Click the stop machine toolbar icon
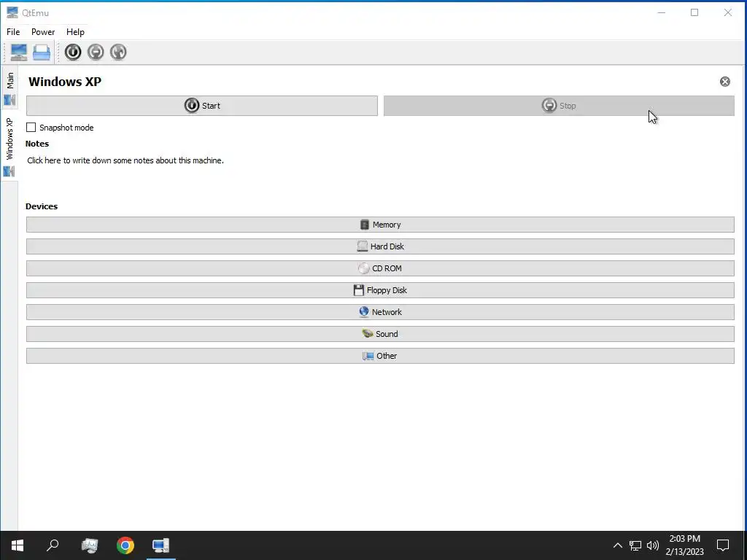Image resolution: width=747 pixels, height=560 pixels. point(96,52)
